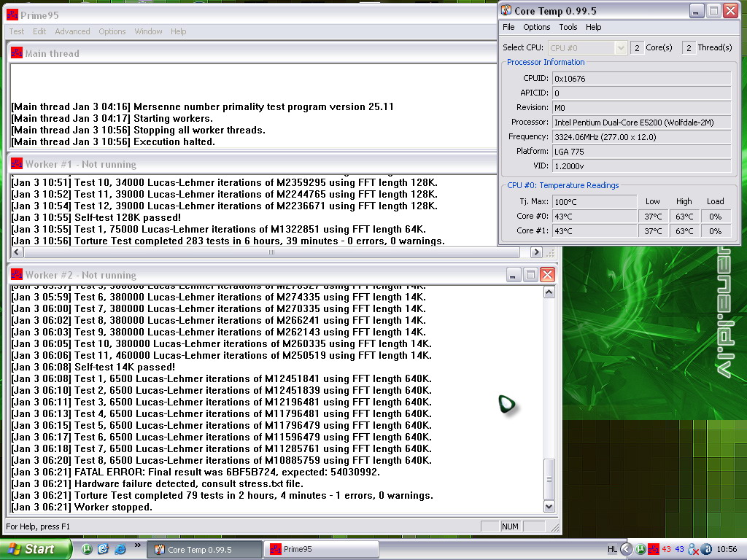
Task: Click the taskbar clock showing 10:56
Action: [x=727, y=550]
